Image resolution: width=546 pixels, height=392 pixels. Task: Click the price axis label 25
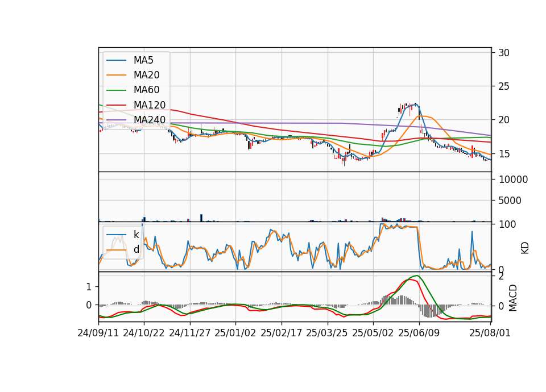[x=504, y=86]
